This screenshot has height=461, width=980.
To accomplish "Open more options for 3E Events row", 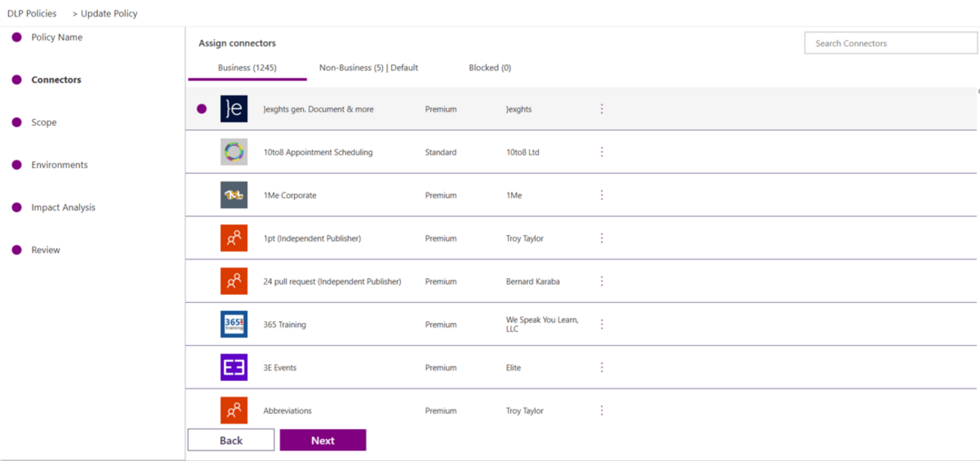I will 602,368.
